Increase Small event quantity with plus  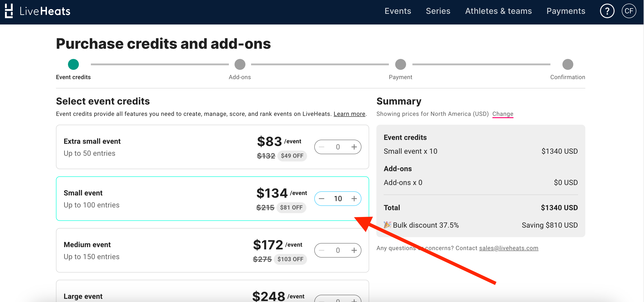[x=354, y=199]
